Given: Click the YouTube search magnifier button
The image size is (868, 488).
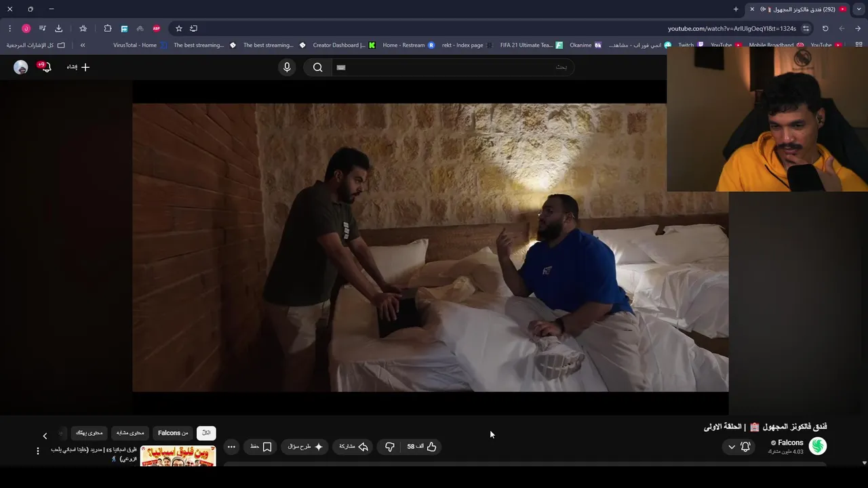Looking at the screenshot, I should pos(317,67).
